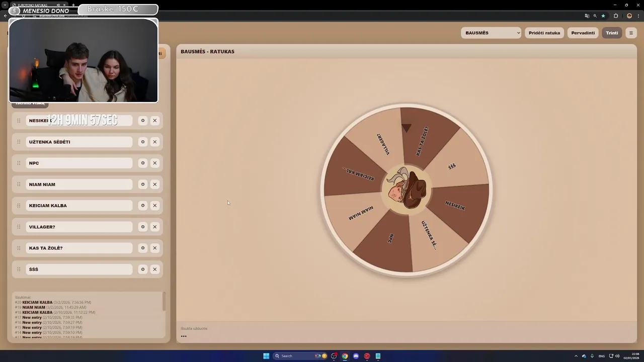Open the browser profile avatar
Image resolution: width=644 pixels, height=362 pixels.
(629, 16)
